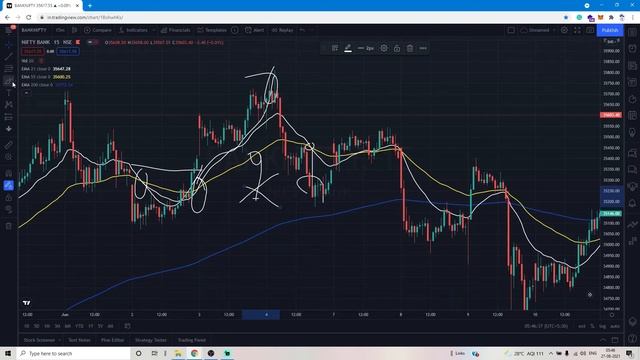The width and height of the screenshot is (640, 360).
Task: Change the drawing line color
Action: click(x=348, y=48)
